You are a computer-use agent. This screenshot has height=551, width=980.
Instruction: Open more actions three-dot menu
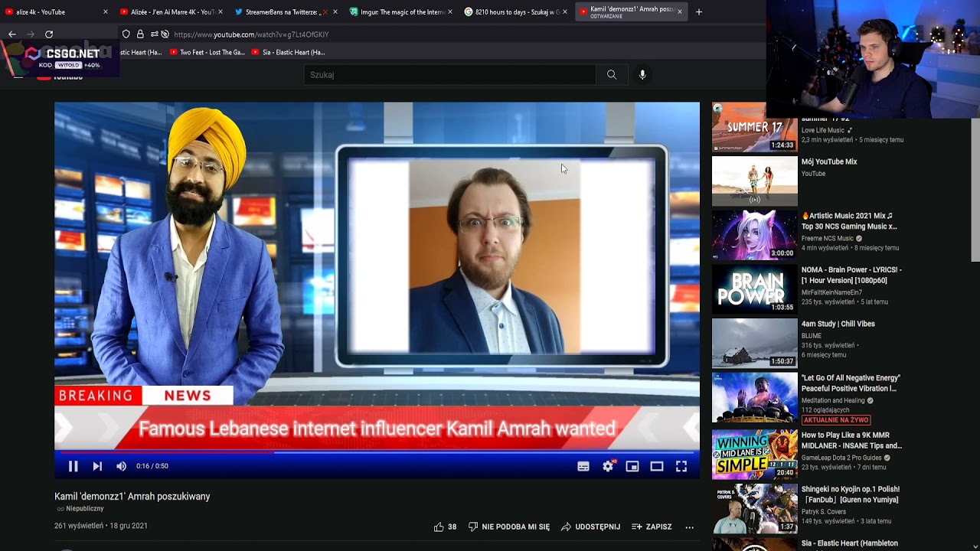click(689, 527)
